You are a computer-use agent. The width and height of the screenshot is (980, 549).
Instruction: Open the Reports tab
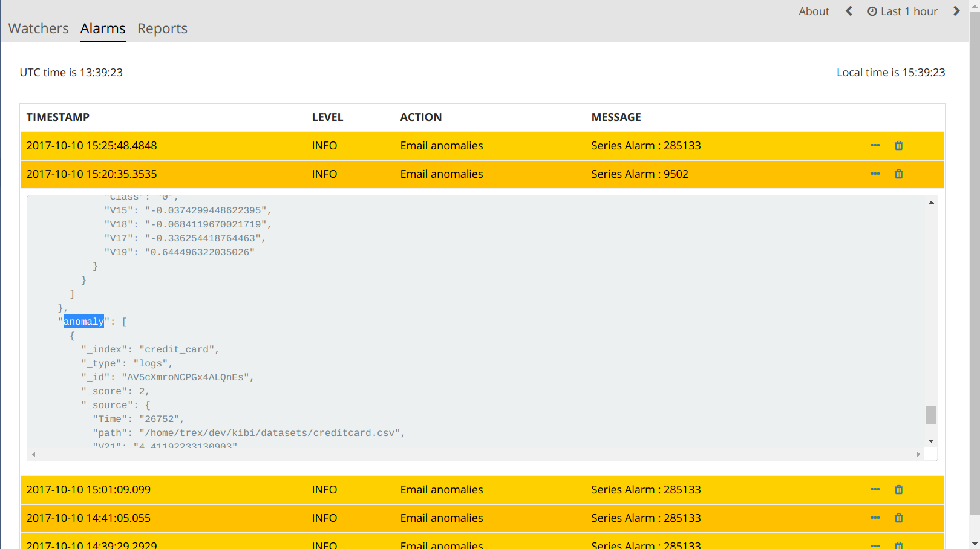pyautogui.click(x=162, y=28)
